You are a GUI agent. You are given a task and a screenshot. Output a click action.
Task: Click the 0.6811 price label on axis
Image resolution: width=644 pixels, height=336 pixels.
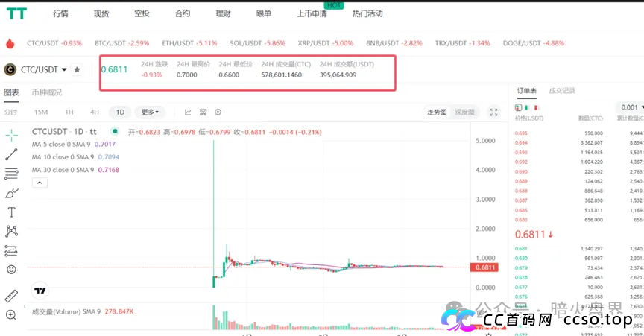pos(484,267)
